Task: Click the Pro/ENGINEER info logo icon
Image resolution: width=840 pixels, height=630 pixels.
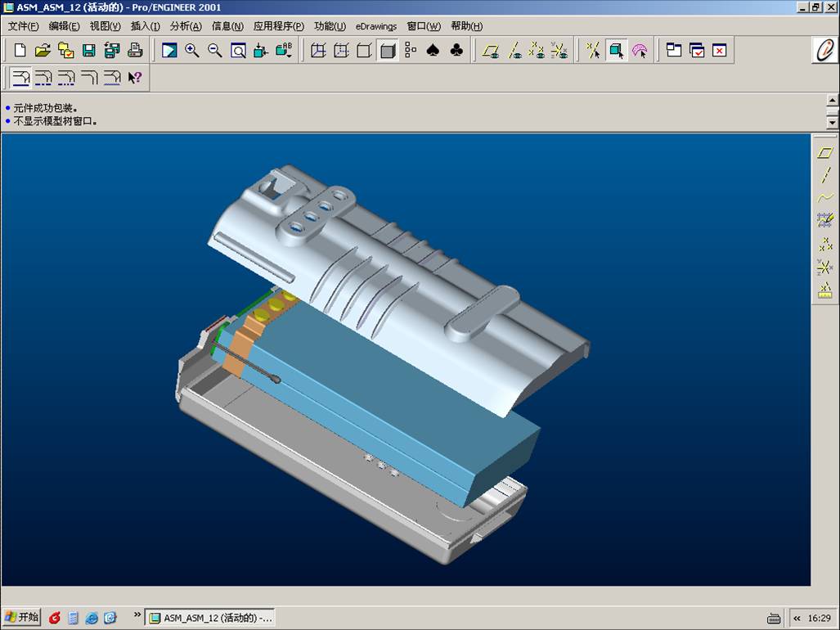Action: point(825,50)
